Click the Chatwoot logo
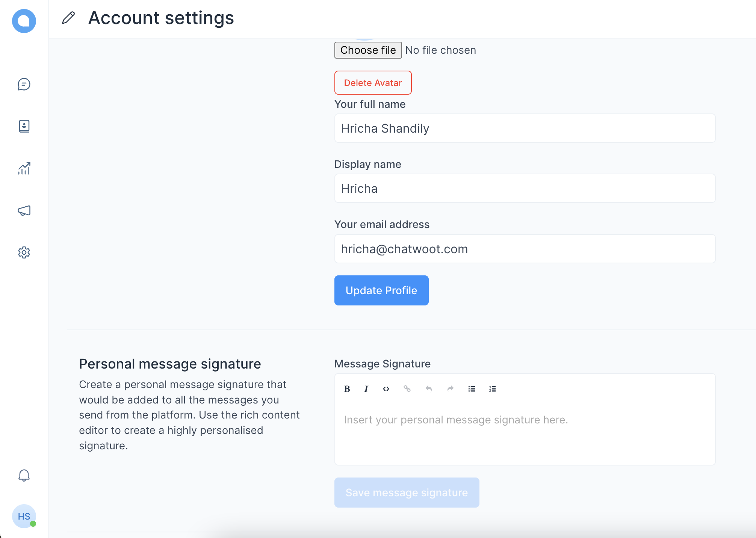Image resolution: width=756 pixels, height=538 pixels. 24,21
